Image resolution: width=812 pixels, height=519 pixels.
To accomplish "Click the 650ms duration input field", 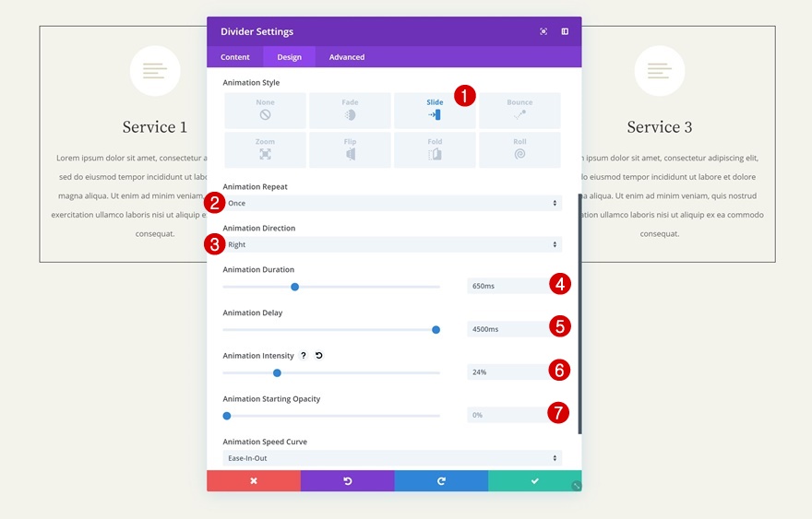I will pos(514,286).
